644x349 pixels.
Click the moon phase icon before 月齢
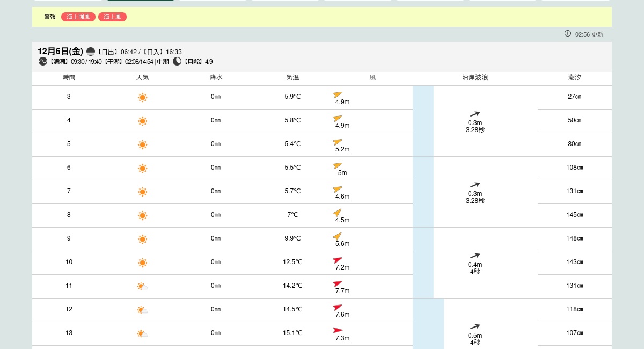tap(177, 62)
